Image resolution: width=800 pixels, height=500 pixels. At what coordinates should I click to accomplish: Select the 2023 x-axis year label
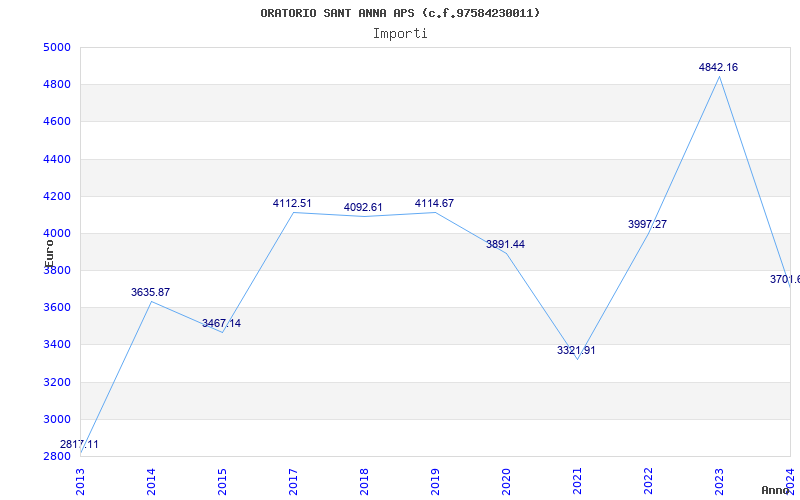719,482
